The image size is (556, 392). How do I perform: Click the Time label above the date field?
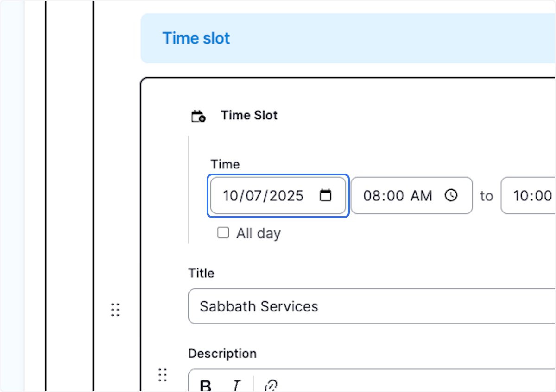225,164
